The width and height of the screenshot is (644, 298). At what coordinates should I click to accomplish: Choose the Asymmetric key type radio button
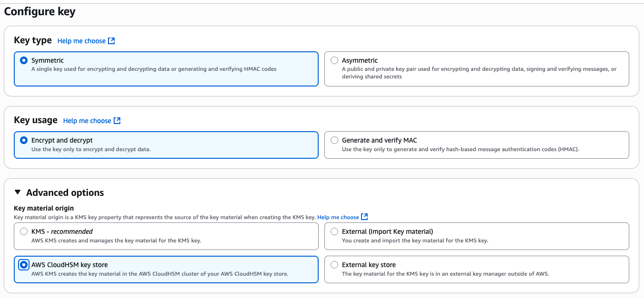point(334,60)
